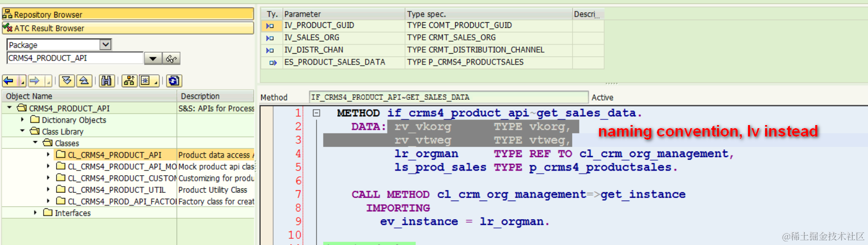Go forward to next object in navigation
868x245 pixels.
[35, 81]
